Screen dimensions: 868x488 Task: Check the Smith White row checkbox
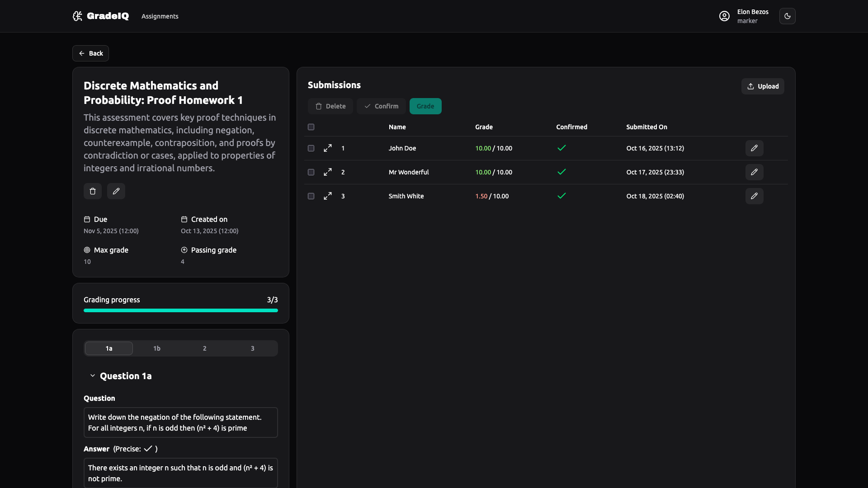point(311,196)
